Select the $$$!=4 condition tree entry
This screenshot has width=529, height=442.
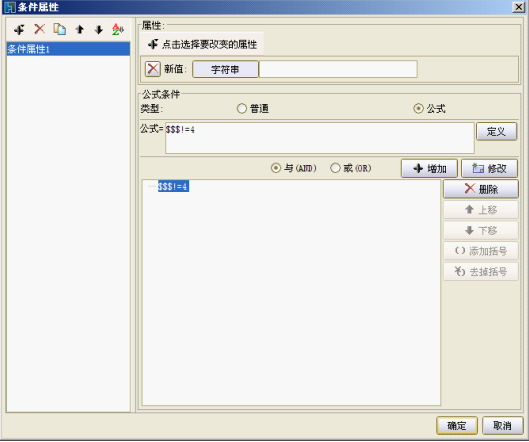click(173, 186)
